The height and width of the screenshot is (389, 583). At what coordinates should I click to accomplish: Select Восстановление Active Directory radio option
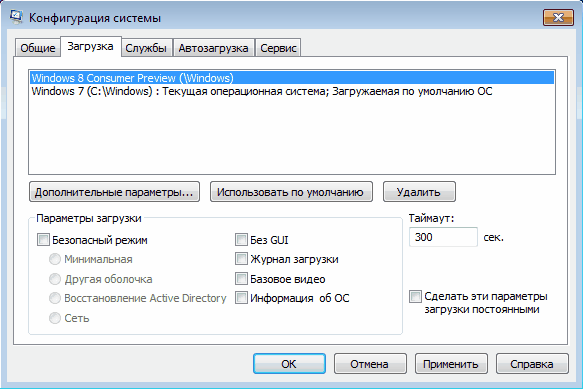tap(55, 298)
